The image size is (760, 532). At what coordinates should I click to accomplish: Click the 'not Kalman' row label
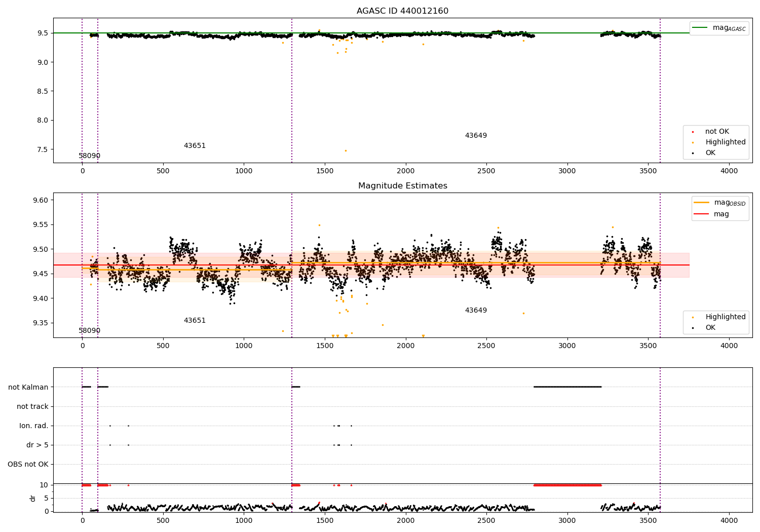pos(28,388)
